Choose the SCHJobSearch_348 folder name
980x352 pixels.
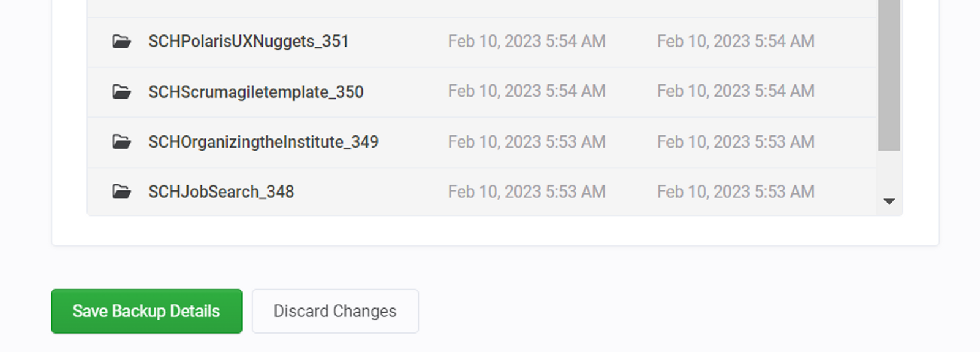coord(221,192)
